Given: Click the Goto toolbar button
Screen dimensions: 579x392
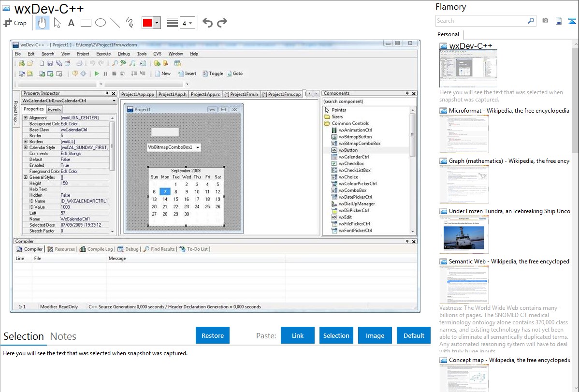Looking at the screenshot, I should pyautogui.click(x=235, y=73).
